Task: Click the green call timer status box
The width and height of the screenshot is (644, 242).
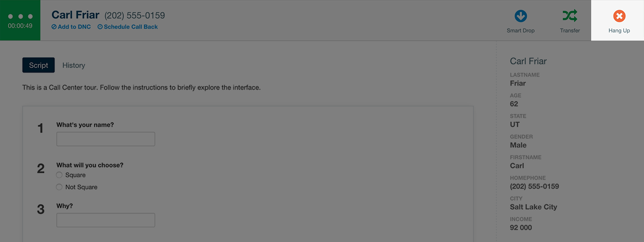Action: [x=20, y=20]
